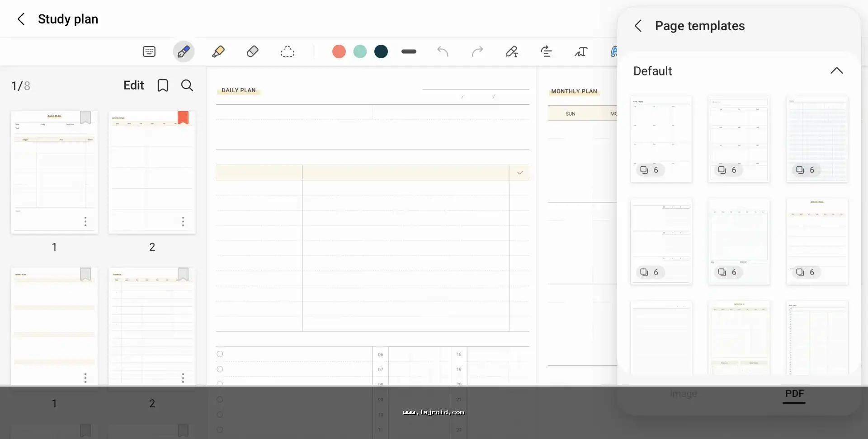Select the highlighter tool
Image resolution: width=868 pixels, height=439 pixels.
point(218,51)
